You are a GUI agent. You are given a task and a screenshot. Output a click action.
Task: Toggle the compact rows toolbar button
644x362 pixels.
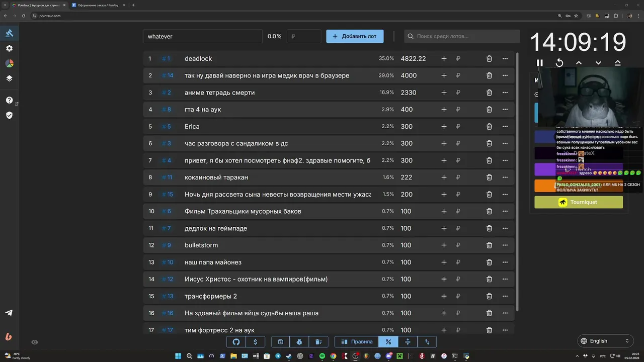(408, 342)
